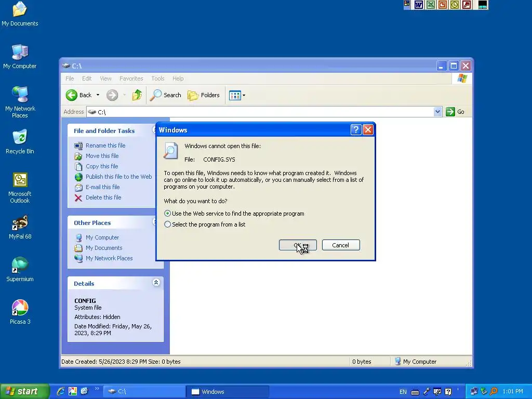This screenshot has width=532, height=399.
Task: Click the black screen icon in Office shortcut bar
Action: coord(483,5)
